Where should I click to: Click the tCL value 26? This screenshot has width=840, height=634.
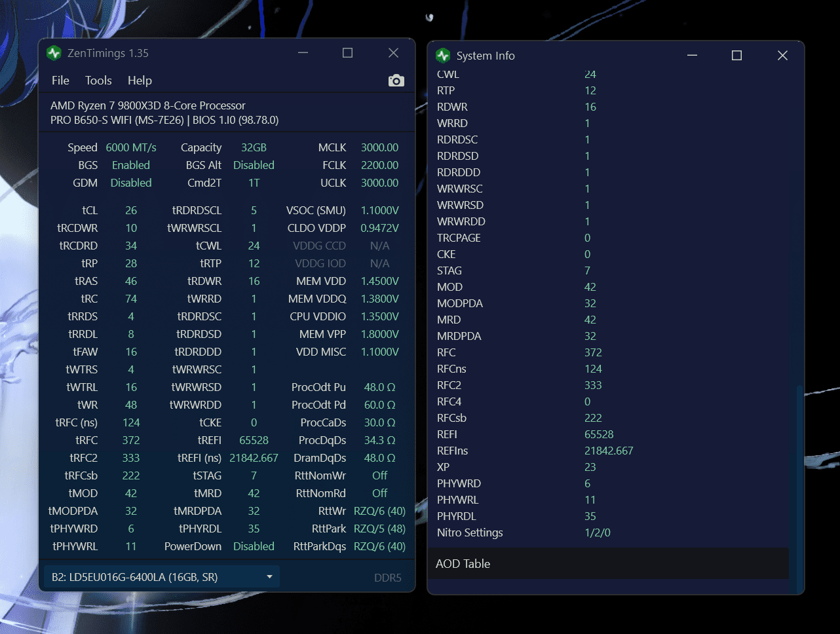(131, 210)
